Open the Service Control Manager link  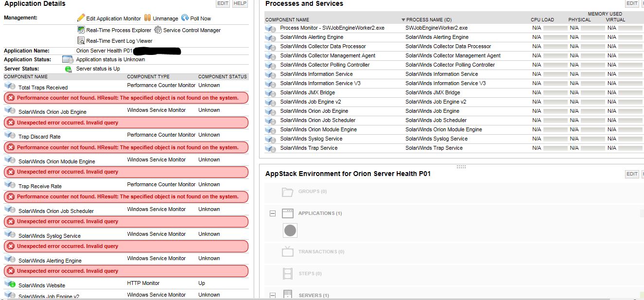coord(192,30)
